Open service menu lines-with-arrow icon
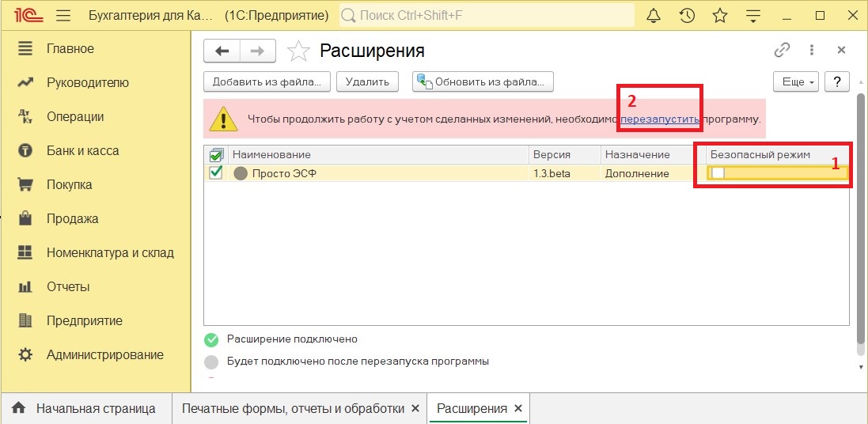This screenshot has width=868, height=424. [752, 16]
